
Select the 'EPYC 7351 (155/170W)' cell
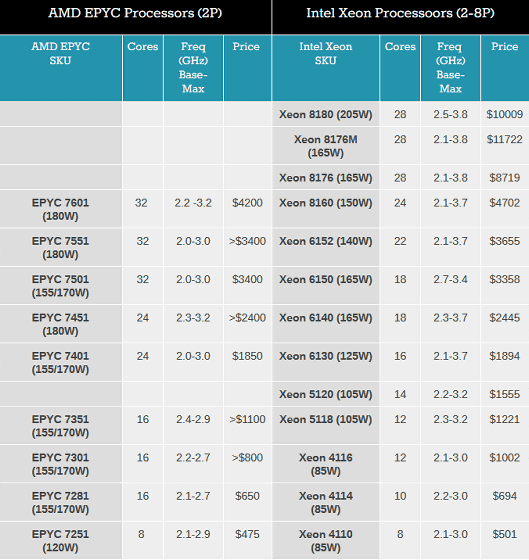tap(60, 426)
